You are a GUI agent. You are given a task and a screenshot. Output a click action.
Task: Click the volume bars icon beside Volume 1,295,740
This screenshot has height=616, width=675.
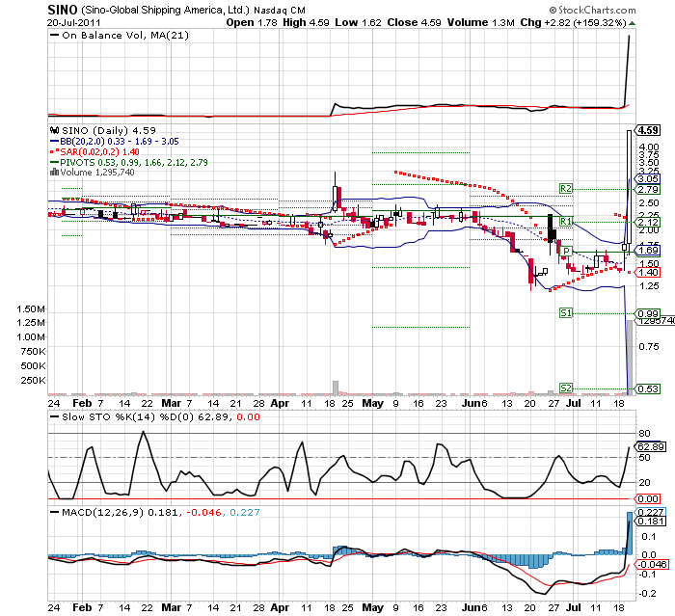pyautogui.click(x=54, y=173)
